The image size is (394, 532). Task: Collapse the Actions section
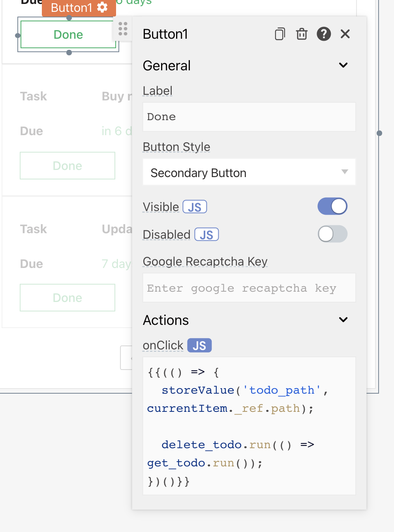tap(343, 319)
